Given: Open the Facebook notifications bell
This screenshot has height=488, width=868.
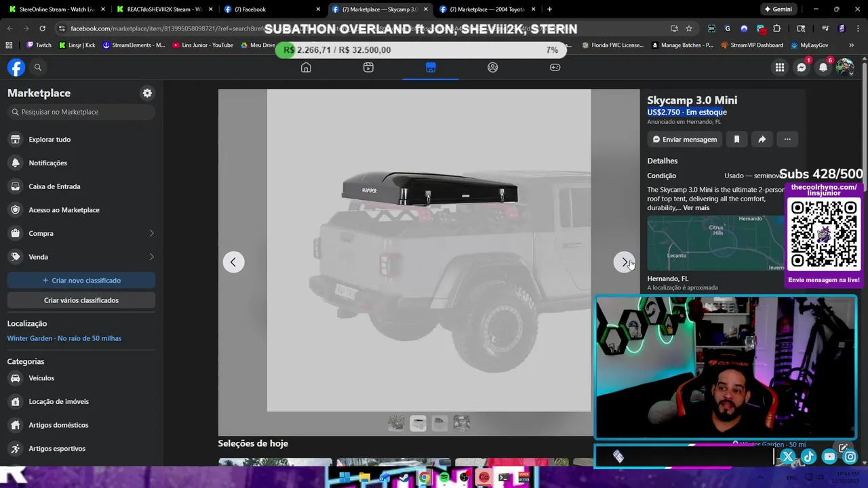Looking at the screenshot, I should coord(823,67).
